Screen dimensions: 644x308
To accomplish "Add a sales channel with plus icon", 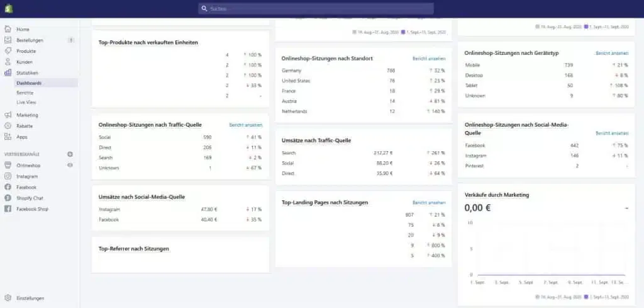I will 70,154.
